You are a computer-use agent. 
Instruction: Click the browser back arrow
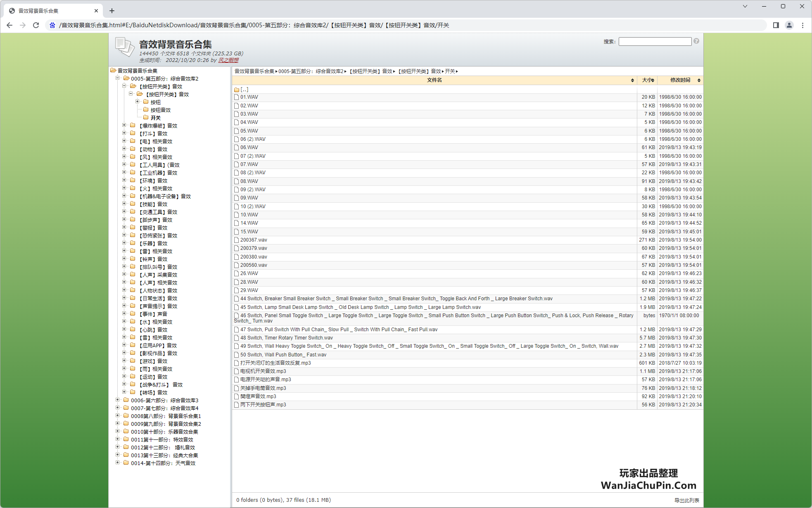tap(9, 25)
